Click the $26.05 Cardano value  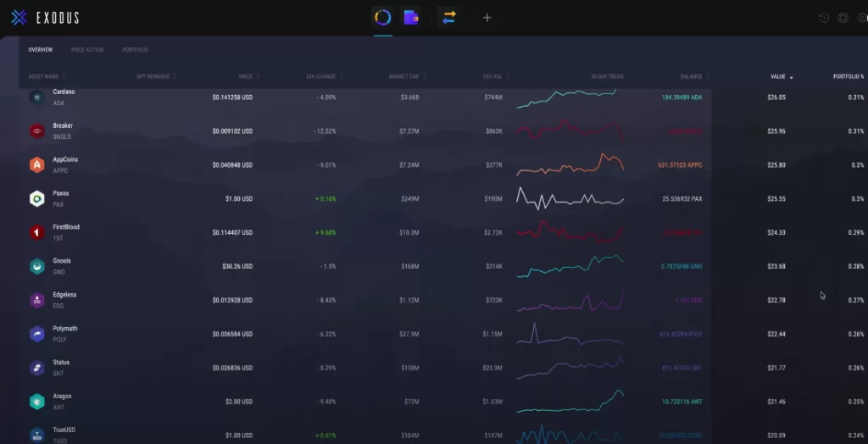[776, 97]
